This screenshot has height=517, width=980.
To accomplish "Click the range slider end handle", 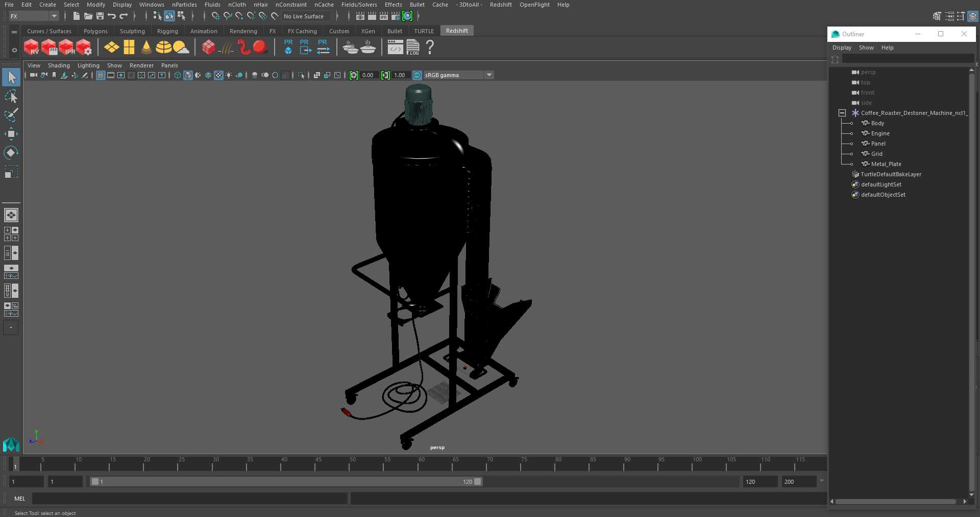I will [477, 482].
